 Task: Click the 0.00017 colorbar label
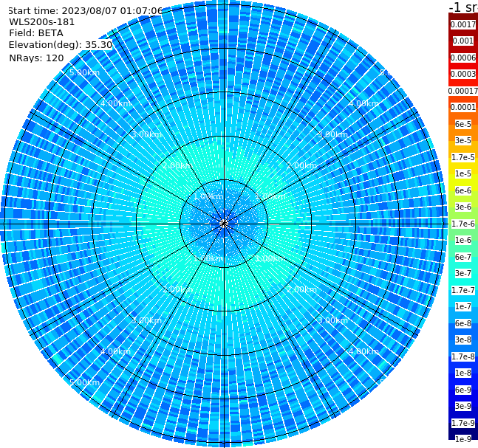coord(463,91)
